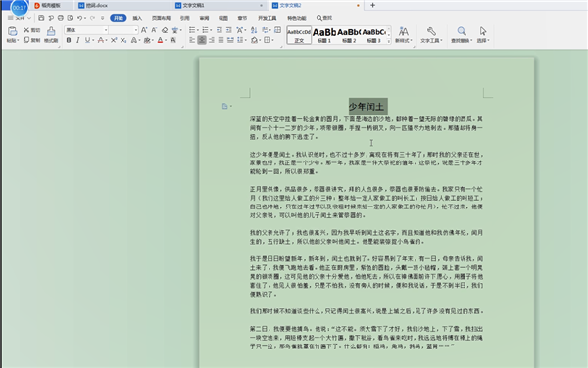Apply superscript formatting
This screenshot has width=588, height=368.
click(114, 40)
